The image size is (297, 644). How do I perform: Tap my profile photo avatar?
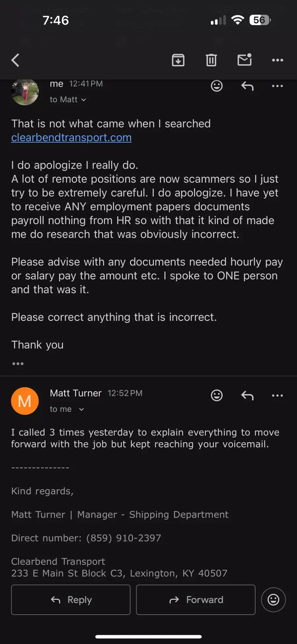25,92
